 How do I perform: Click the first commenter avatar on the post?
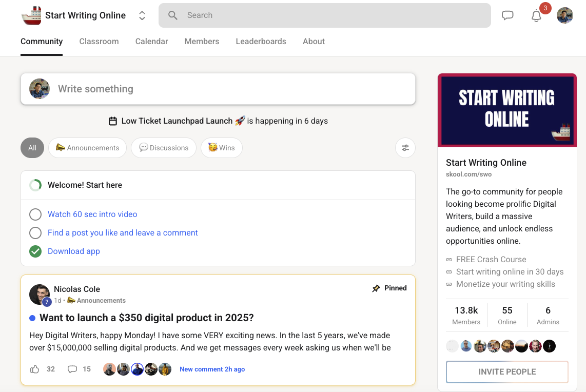[109, 369]
